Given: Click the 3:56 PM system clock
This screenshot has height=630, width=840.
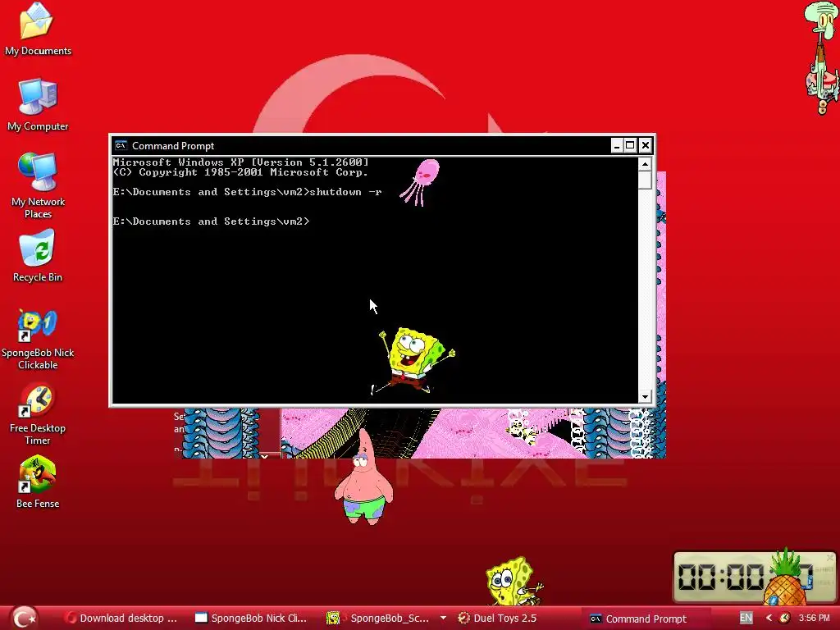Looking at the screenshot, I should pyautogui.click(x=815, y=618).
